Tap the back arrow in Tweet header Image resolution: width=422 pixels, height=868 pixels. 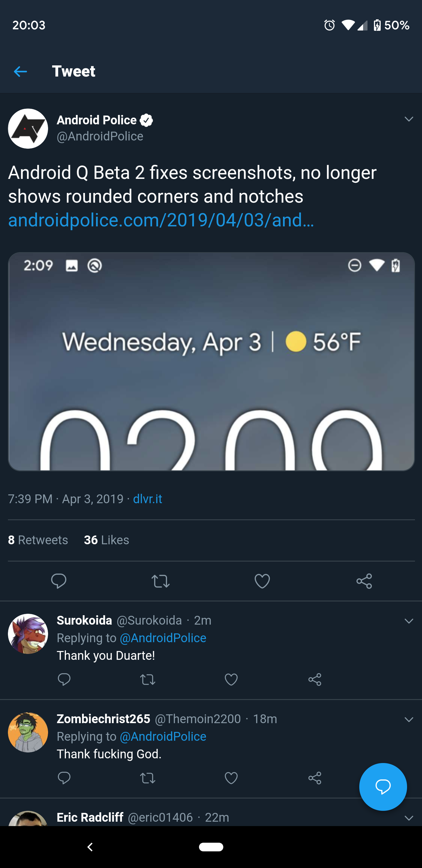(x=20, y=72)
